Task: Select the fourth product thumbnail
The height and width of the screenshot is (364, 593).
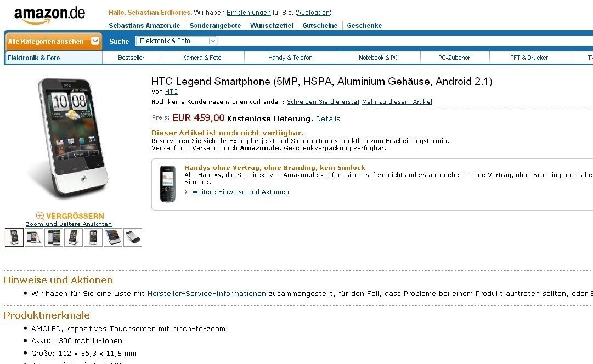Action: pos(74,237)
